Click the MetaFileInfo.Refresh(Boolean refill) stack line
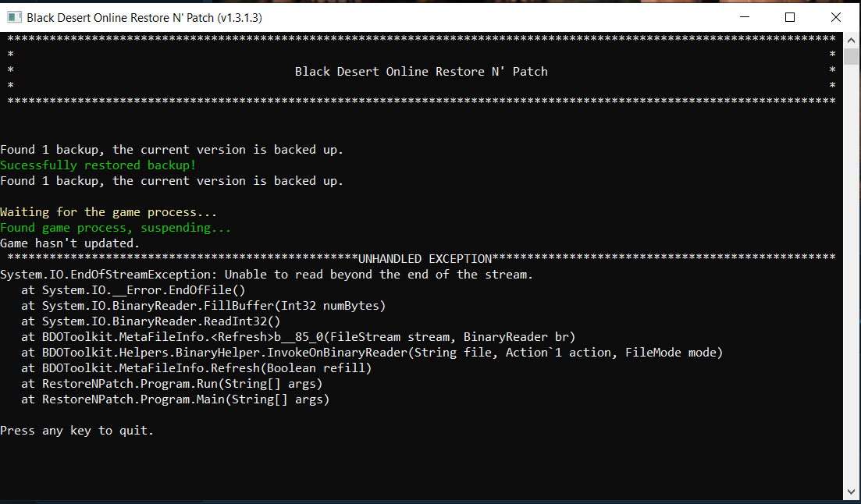This screenshot has height=504, width=861. [x=197, y=368]
